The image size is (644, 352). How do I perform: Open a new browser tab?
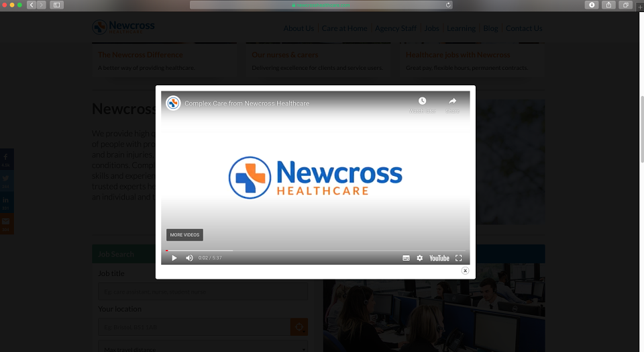(640, 7)
